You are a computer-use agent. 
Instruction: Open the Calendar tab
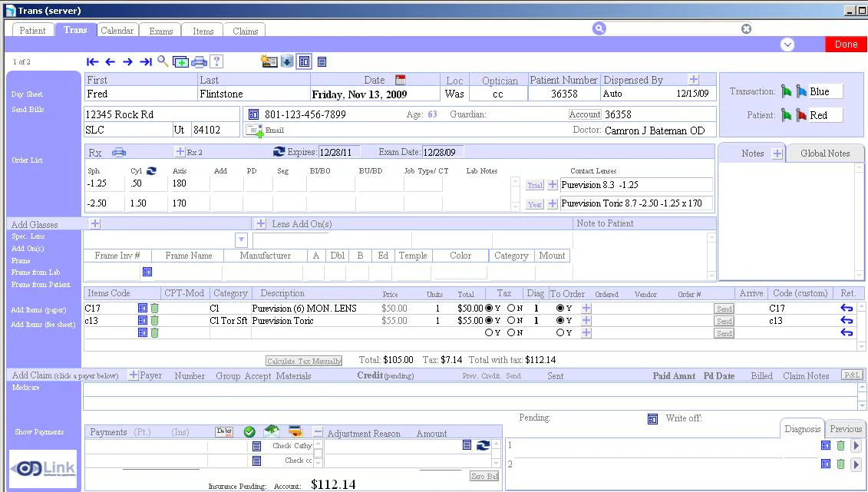click(x=117, y=31)
